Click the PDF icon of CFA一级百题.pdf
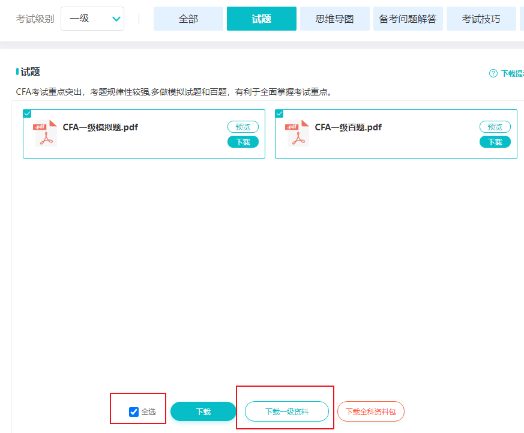The width and height of the screenshot is (524, 433). (x=297, y=133)
